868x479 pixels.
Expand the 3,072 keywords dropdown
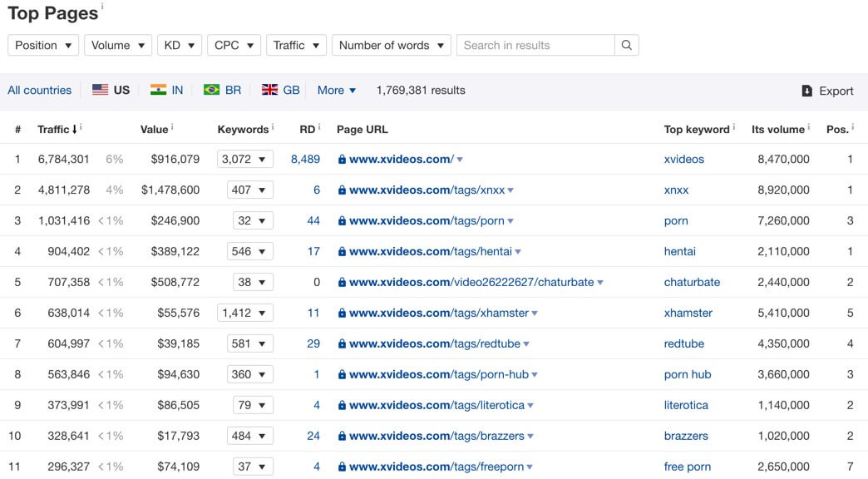click(x=244, y=160)
